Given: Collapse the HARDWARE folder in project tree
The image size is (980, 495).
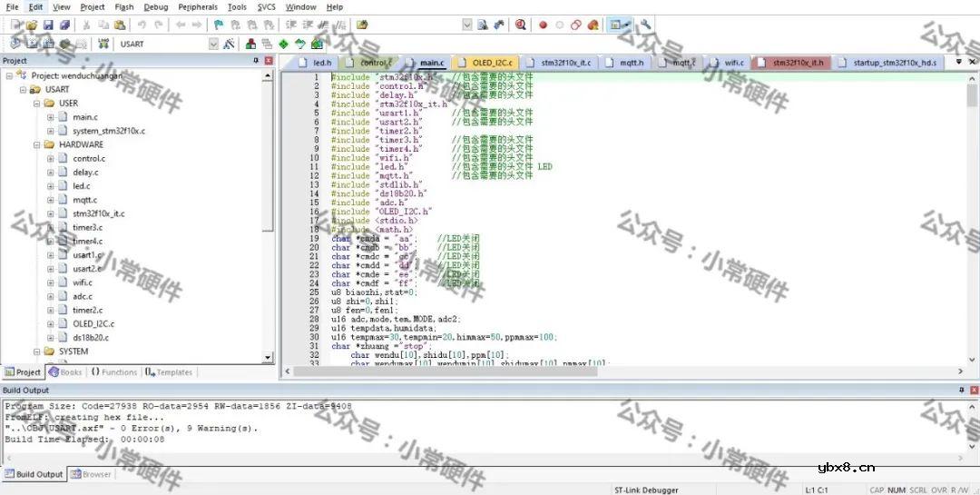Looking at the screenshot, I should (x=37, y=144).
